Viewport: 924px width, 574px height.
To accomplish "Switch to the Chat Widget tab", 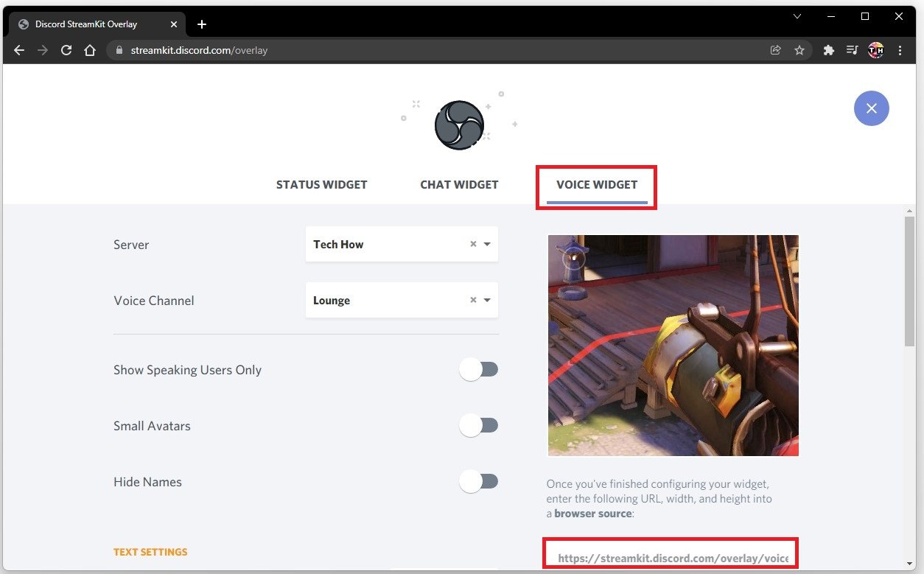I will tap(459, 185).
